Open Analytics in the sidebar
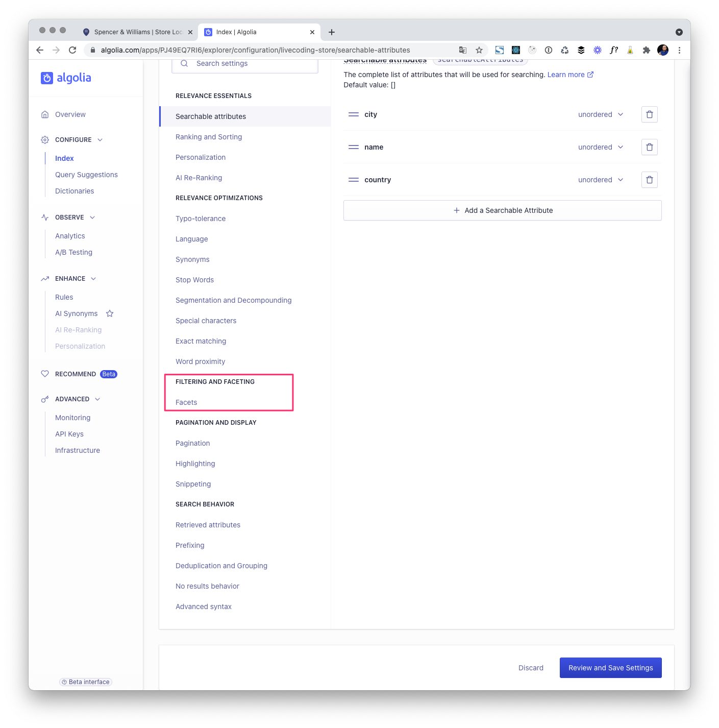Image resolution: width=719 pixels, height=728 pixels. 70,236
